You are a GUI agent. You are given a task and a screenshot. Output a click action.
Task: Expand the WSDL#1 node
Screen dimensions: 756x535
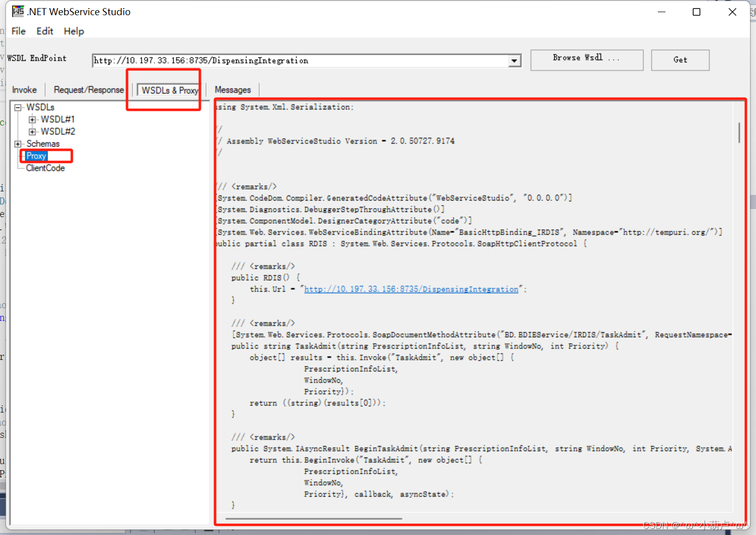point(32,119)
